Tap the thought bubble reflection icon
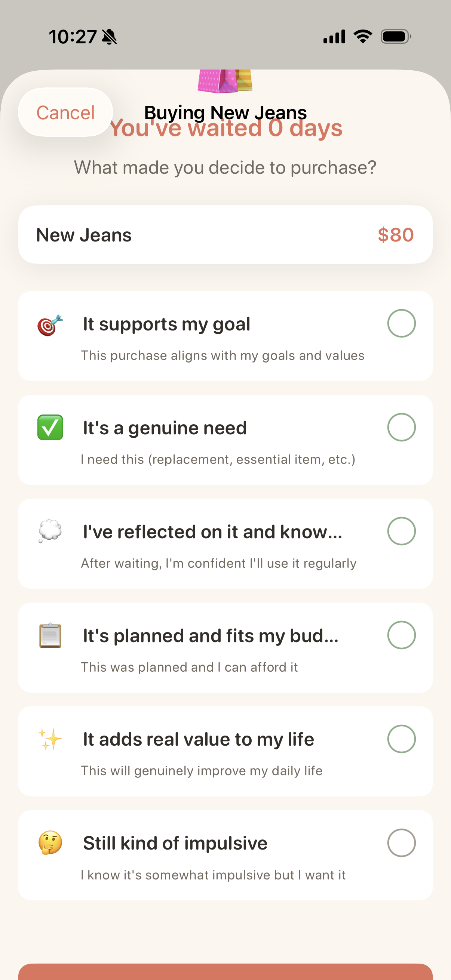The image size is (451, 980). click(50, 531)
